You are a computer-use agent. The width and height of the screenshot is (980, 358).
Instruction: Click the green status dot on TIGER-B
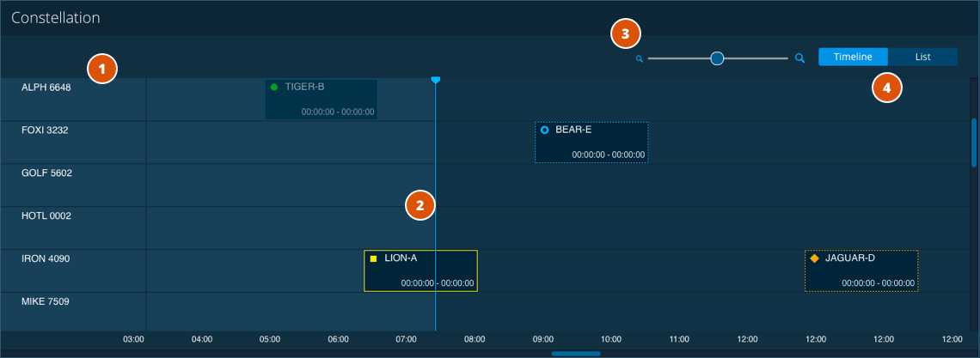click(273, 88)
